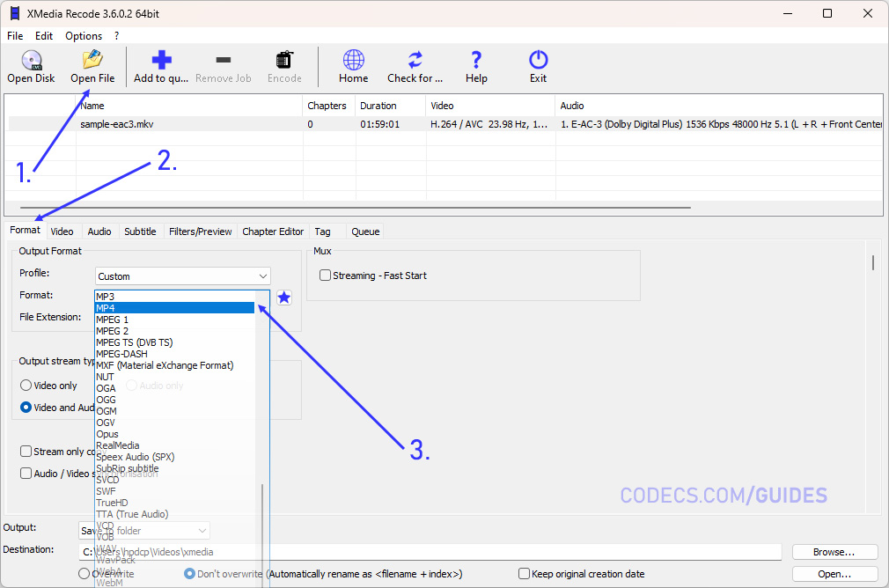The width and height of the screenshot is (889, 588).
Task: Choose Opus from the format list
Action: (x=174, y=434)
